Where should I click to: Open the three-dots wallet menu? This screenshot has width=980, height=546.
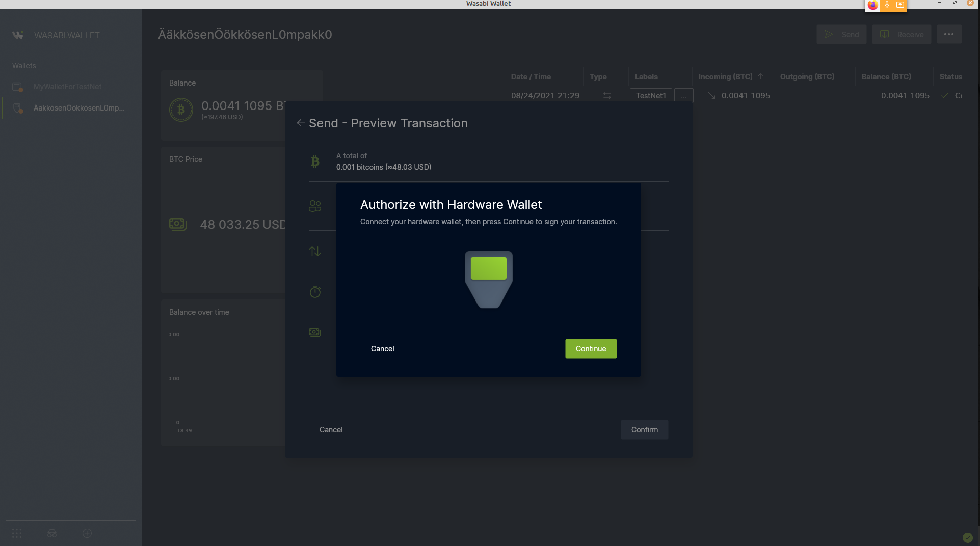(949, 34)
